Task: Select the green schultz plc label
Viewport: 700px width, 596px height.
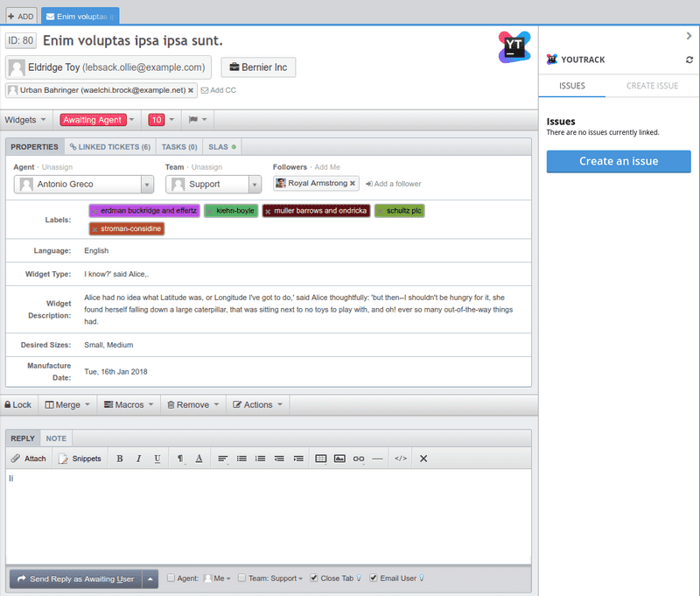Action: coord(400,211)
